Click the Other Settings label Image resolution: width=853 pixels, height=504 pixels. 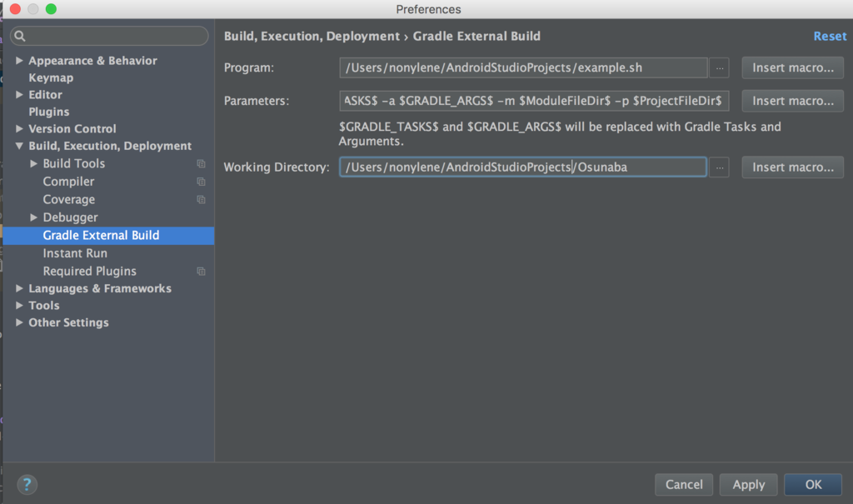pos(68,322)
